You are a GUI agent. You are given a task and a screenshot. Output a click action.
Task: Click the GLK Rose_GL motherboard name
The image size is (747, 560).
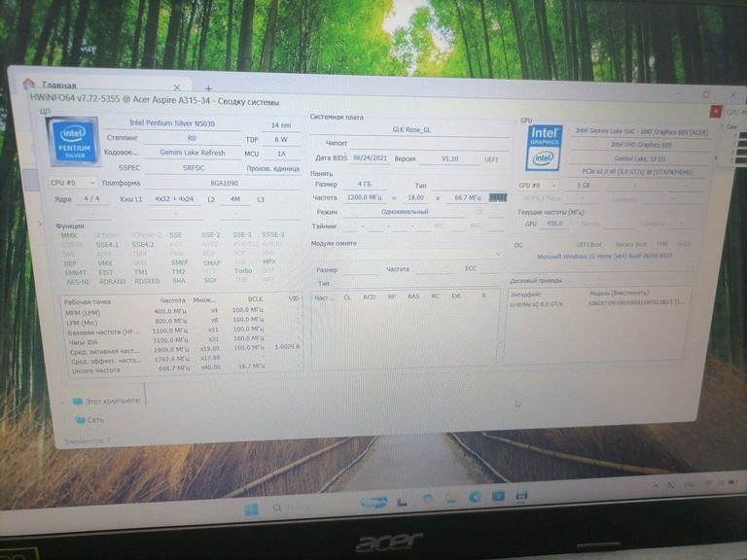click(x=411, y=129)
